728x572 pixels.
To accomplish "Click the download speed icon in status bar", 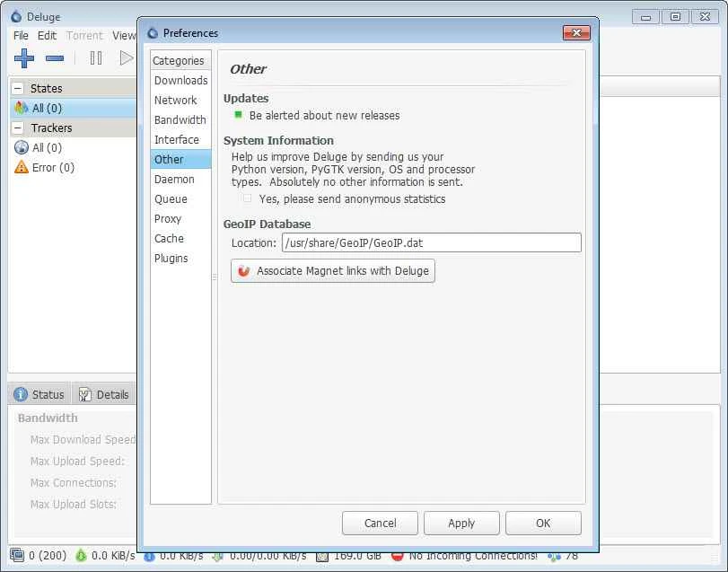I will 82,555.
